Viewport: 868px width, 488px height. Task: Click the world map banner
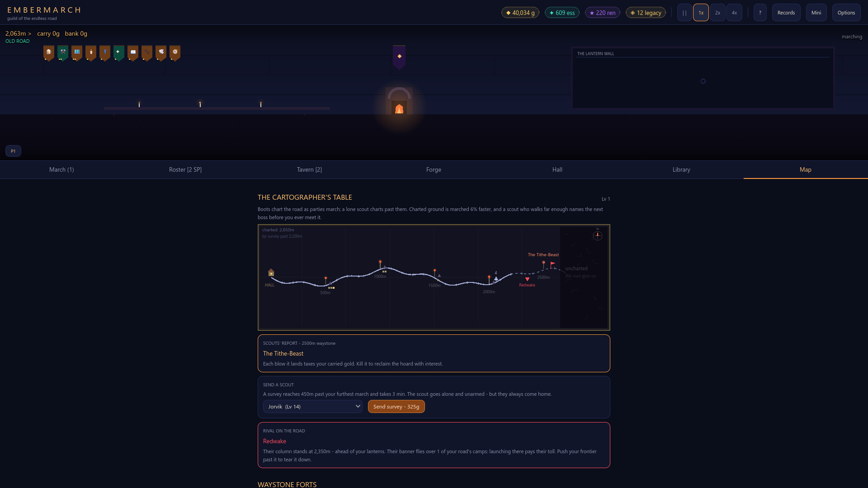[x=77, y=53]
